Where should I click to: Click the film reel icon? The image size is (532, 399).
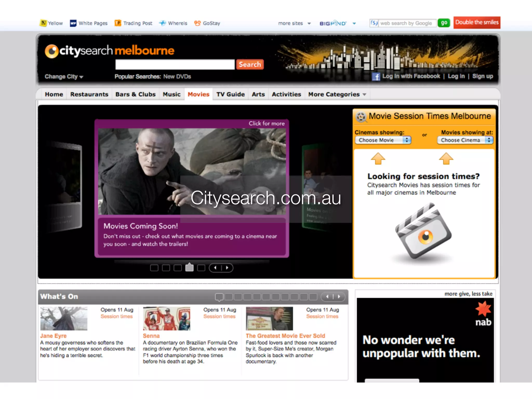(x=361, y=117)
